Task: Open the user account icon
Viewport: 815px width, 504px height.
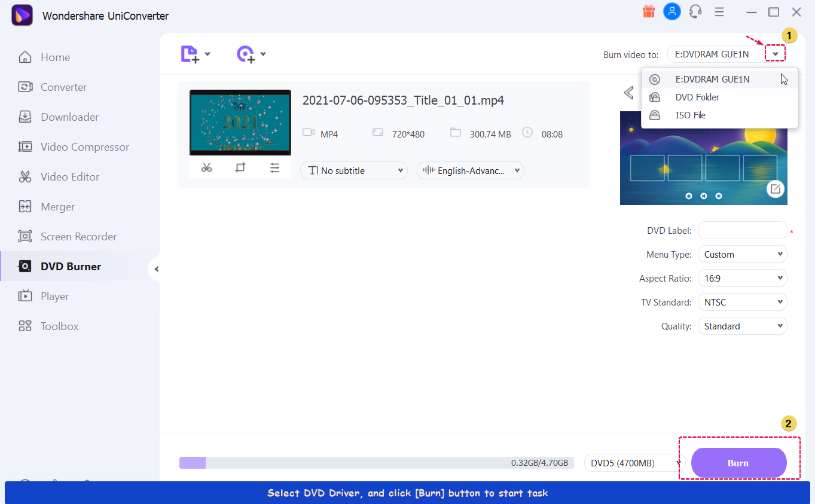Action: tap(672, 11)
